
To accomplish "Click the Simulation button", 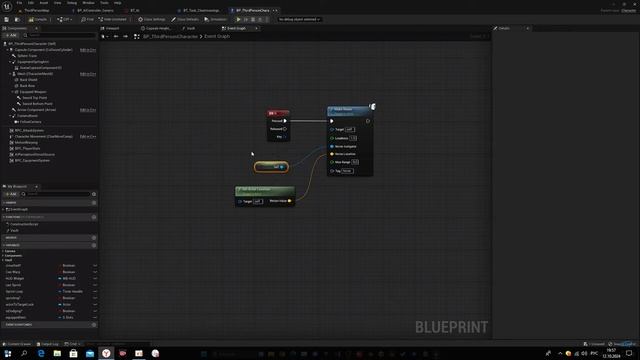I will pos(215,19).
